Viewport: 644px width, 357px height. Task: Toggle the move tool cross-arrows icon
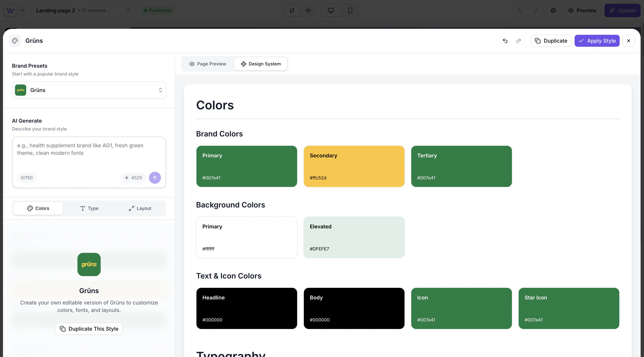(308, 10)
